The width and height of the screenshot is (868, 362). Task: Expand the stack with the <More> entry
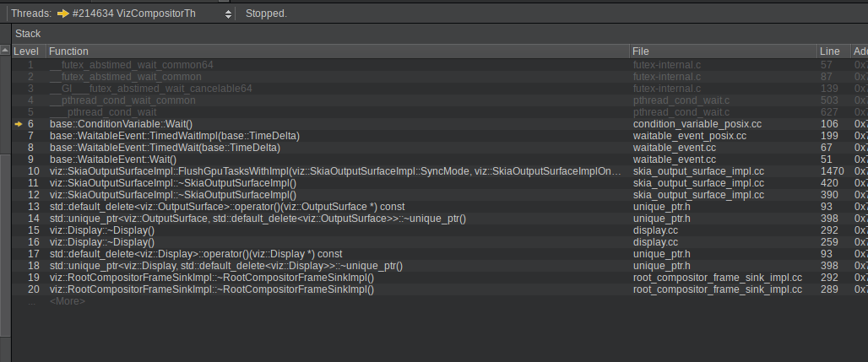(68, 301)
